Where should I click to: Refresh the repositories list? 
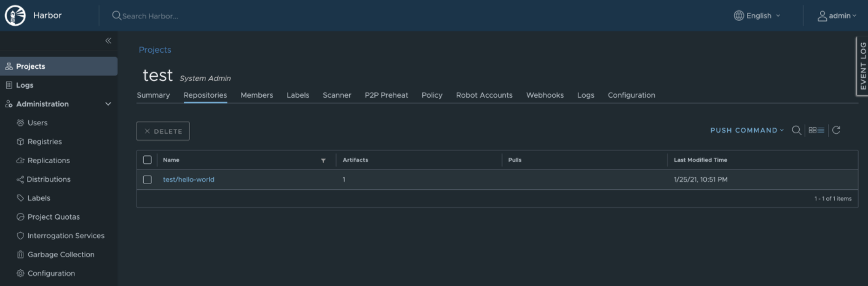coord(836,130)
